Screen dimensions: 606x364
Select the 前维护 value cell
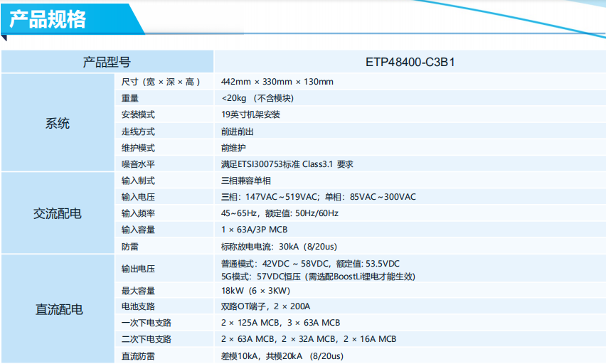coord(410,148)
